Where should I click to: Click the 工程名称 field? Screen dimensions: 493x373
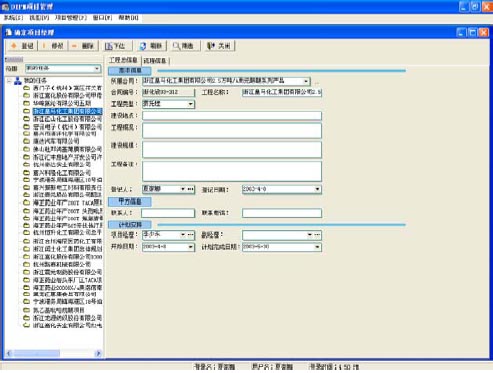click(x=282, y=92)
